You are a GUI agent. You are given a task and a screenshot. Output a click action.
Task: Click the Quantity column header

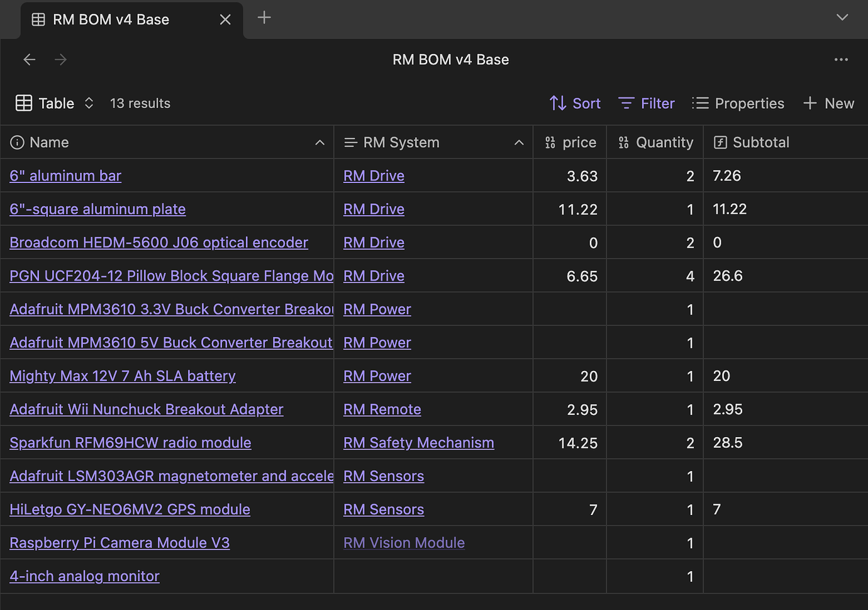point(655,143)
